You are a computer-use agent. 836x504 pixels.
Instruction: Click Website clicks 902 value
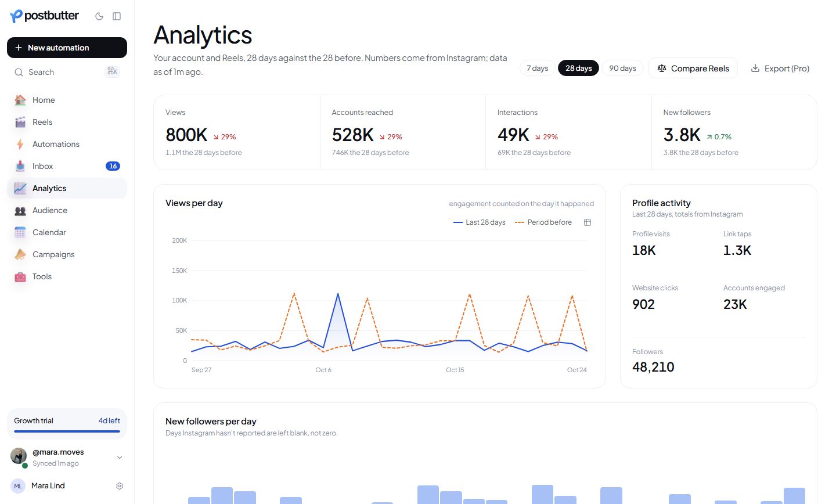pos(643,304)
